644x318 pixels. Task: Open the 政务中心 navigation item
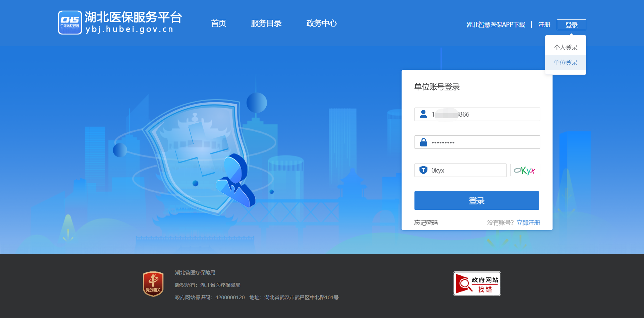(x=321, y=23)
